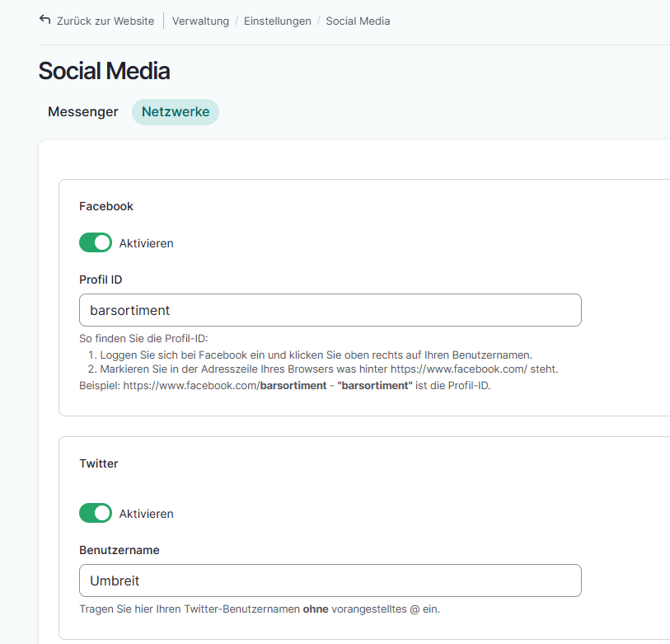Open the Verwaltung breadcrumb

coord(200,21)
